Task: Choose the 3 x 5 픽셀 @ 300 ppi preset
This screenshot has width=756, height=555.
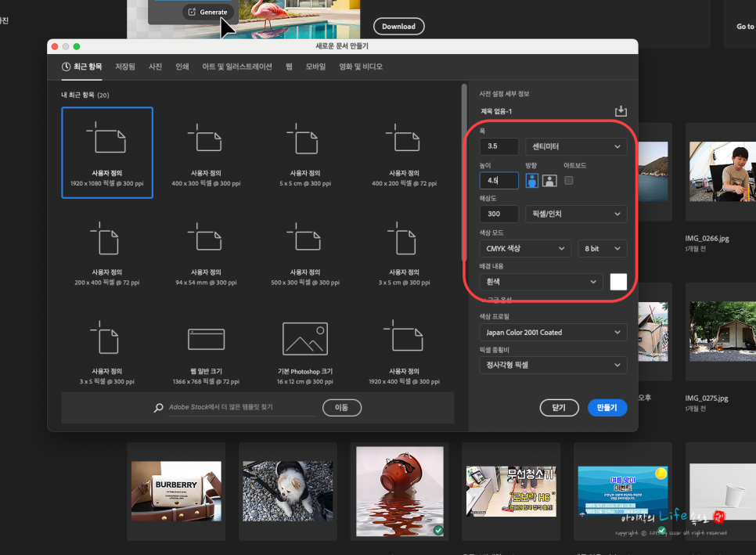Action: (107, 351)
